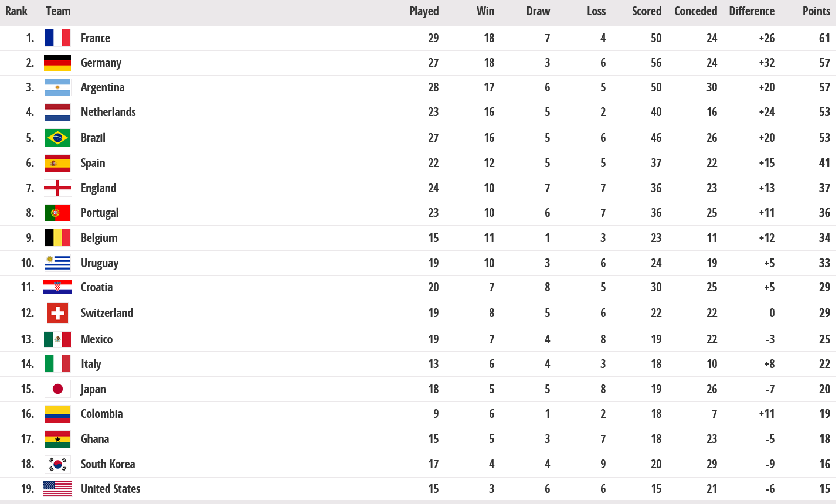Open the Spain team link
The width and height of the screenshot is (839, 504).
[x=93, y=163]
